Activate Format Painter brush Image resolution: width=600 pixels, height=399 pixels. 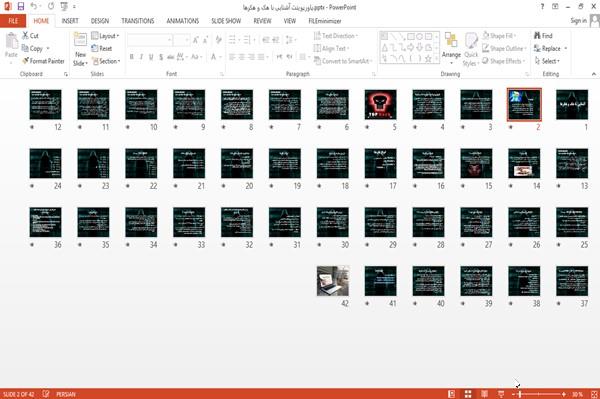43,61
